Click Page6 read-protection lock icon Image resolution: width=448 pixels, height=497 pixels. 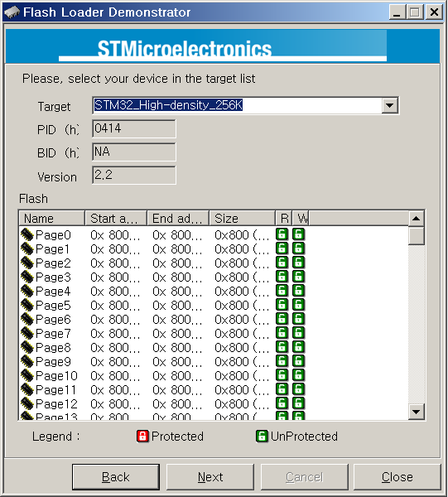(282, 319)
